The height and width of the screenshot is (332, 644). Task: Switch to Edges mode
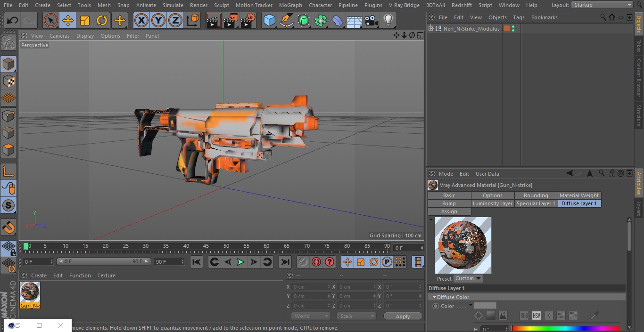pyautogui.click(x=8, y=132)
